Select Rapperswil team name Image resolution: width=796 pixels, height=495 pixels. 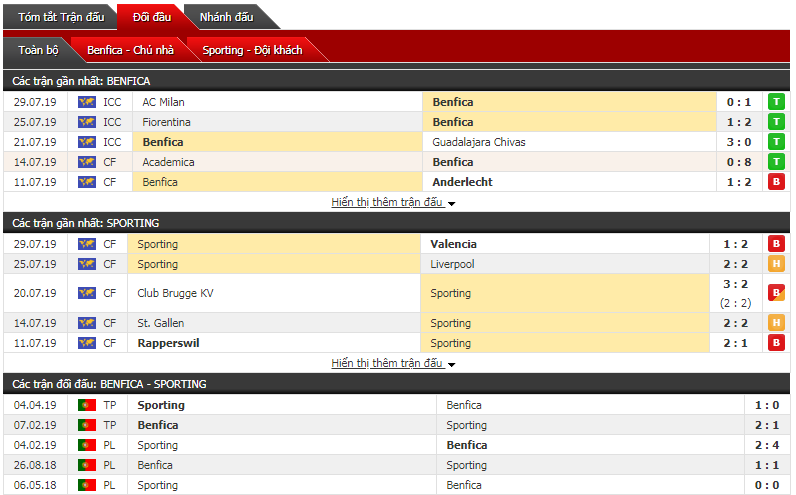(168, 343)
